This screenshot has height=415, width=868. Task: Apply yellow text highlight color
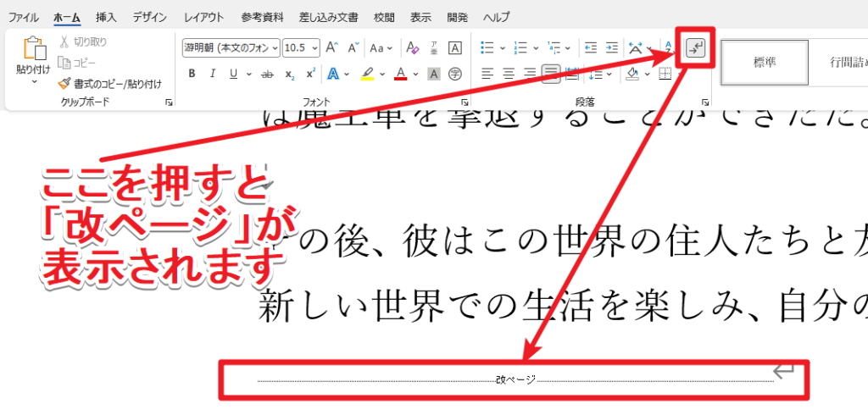pyautogui.click(x=367, y=74)
